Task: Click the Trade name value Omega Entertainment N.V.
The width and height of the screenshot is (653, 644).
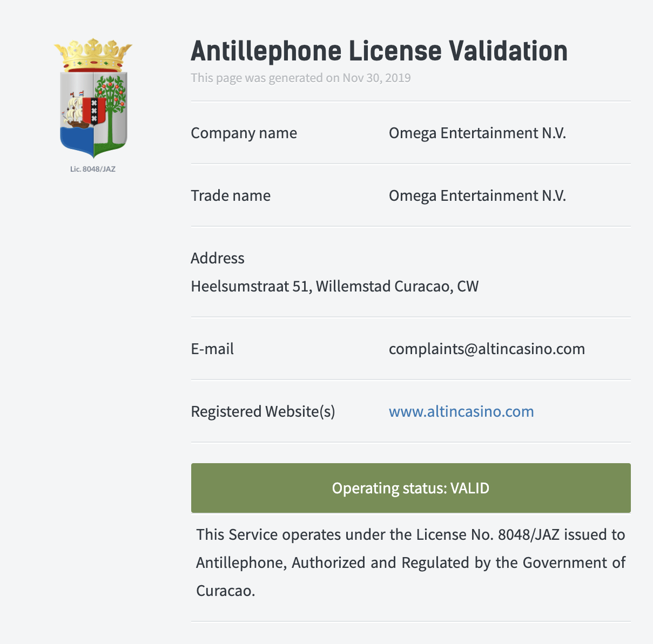Action: [477, 195]
